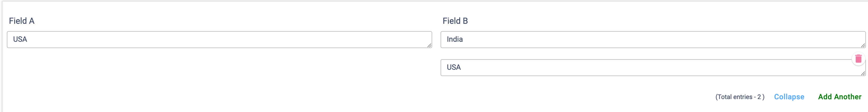Click resize handle of Field B USA textarea
Screen dimensions: 868x112
tap(863, 73)
